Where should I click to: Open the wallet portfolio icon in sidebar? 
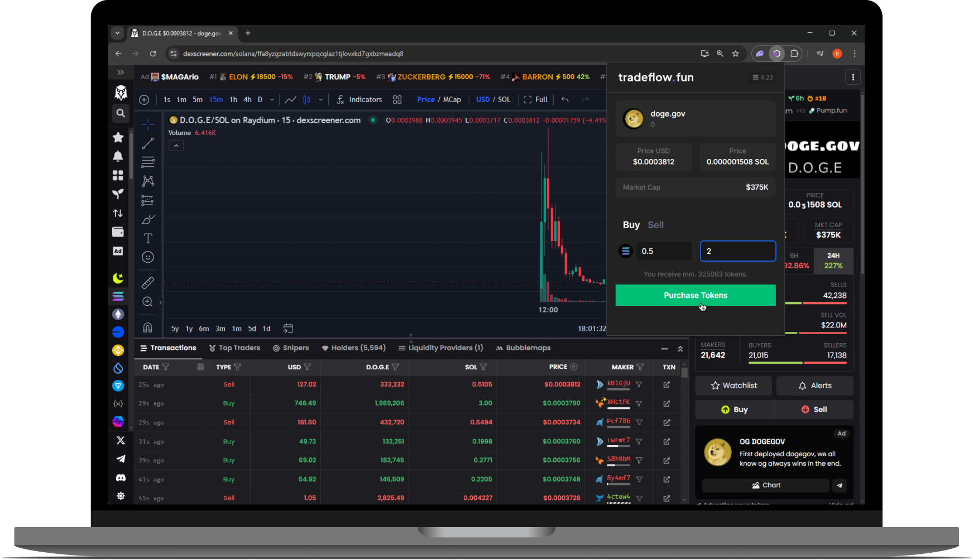point(118,232)
